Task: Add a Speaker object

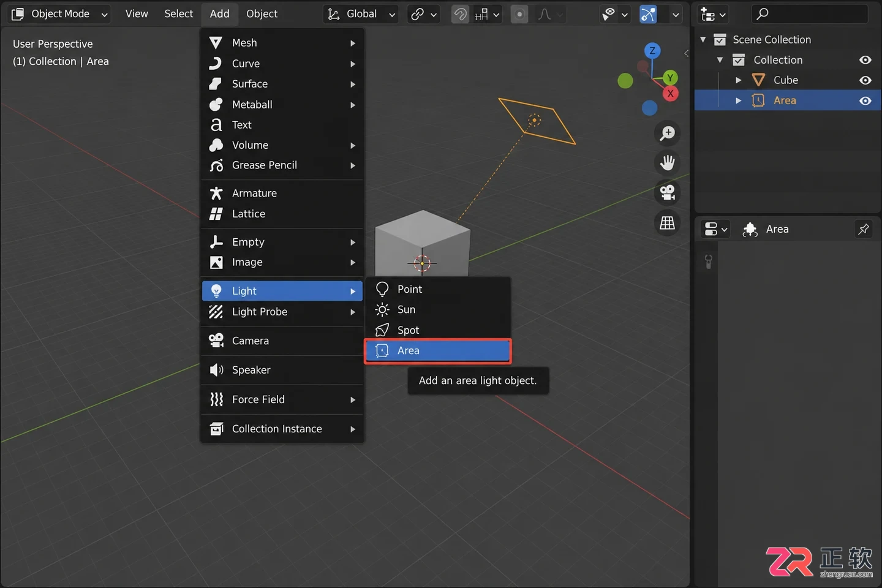Action: (x=282, y=370)
